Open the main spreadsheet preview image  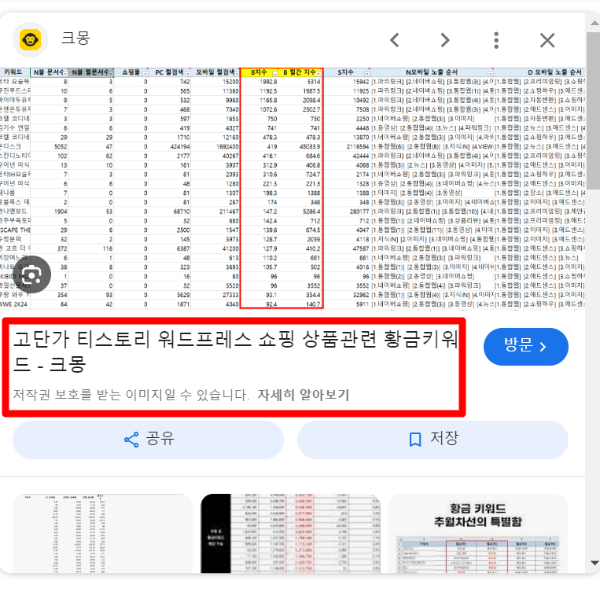point(292,189)
